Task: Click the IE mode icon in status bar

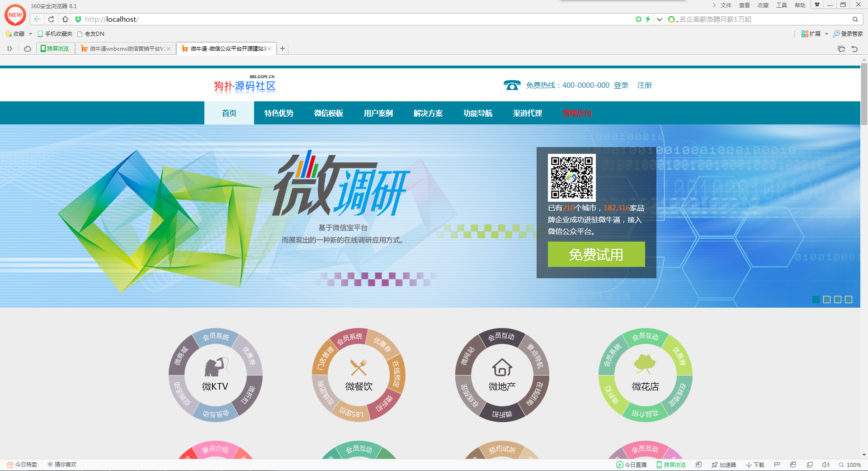Action: [793, 465]
